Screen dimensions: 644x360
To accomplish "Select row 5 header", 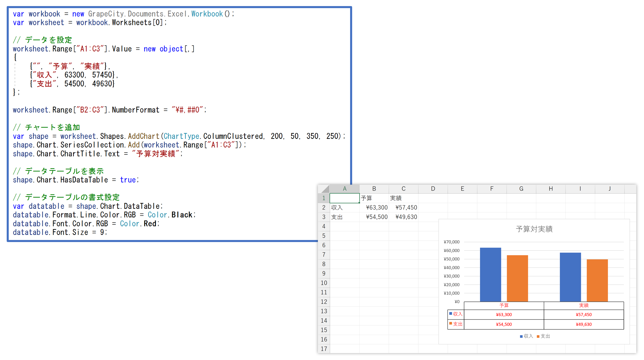I will 324,236.
